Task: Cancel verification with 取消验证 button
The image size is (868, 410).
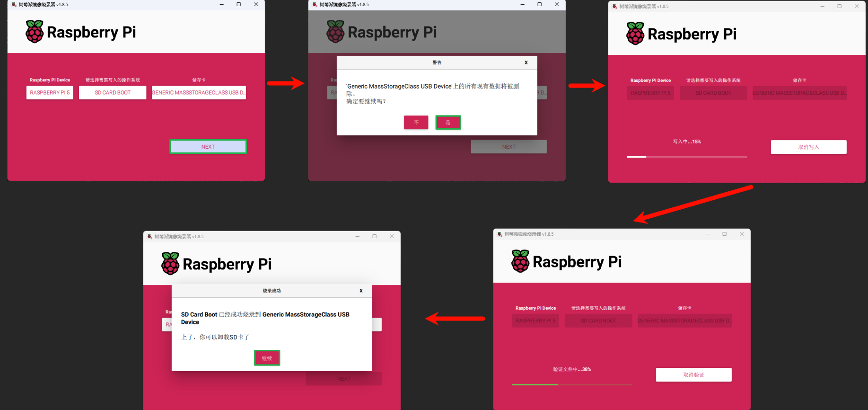Action: tap(693, 375)
